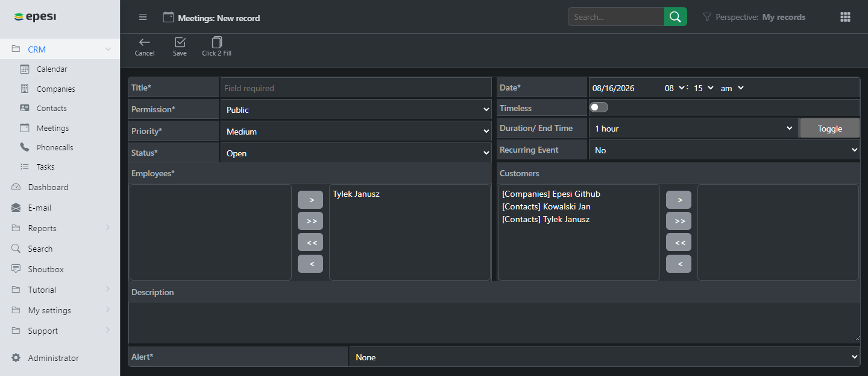Select Tylek Janusz in Employees list

pyautogui.click(x=356, y=194)
